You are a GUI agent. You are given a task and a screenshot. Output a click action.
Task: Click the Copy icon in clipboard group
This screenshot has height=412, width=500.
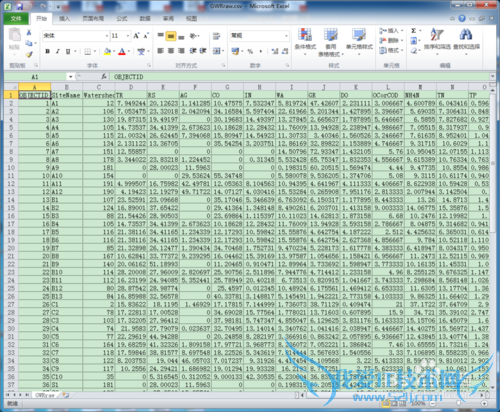29,43
